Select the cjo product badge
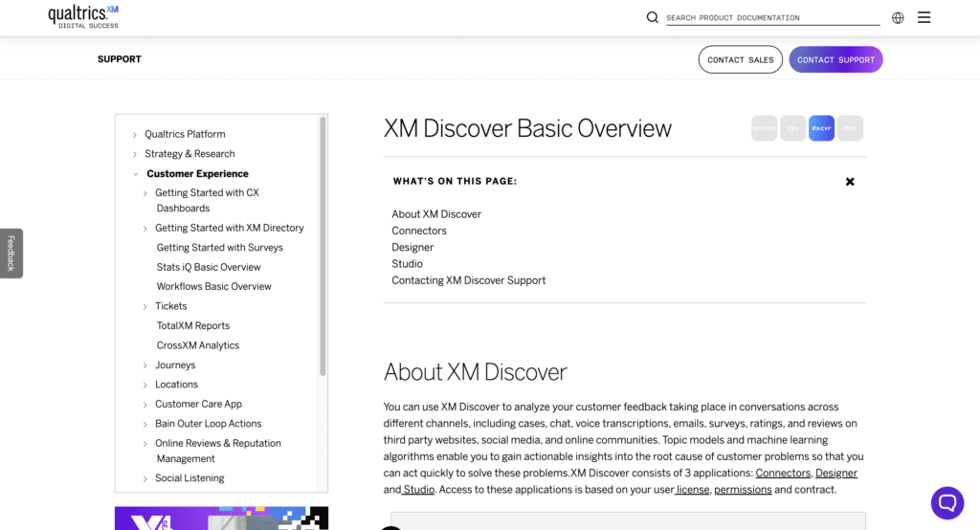Image resolution: width=980 pixels, height=530 pixels. (x=792, y=128)
